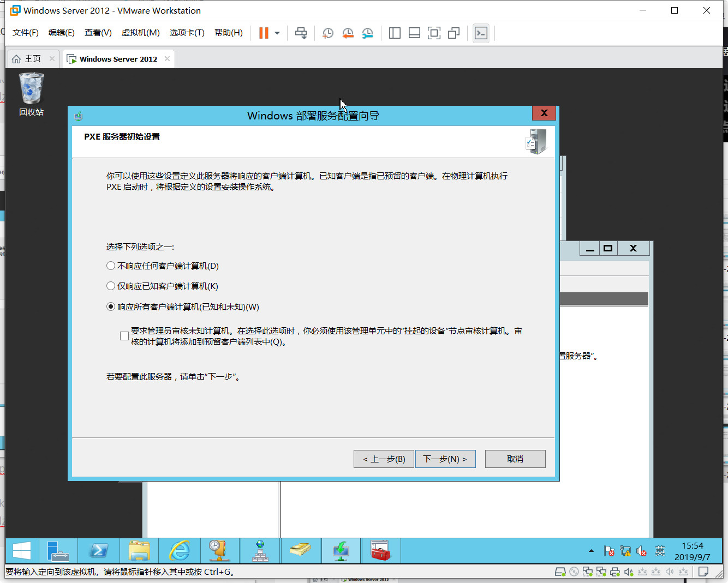This screenshot has height=583, width=728.
Task: Enable administrator approval for unknown computers
Action: [x=124, y=335]
